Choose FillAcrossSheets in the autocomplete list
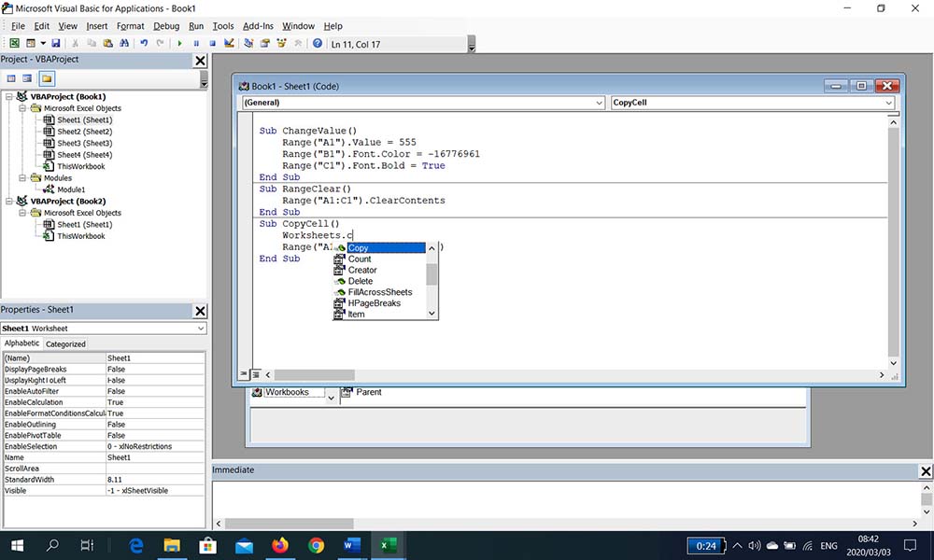The height and width of the screenshot is (560, 934). point(379,292)
